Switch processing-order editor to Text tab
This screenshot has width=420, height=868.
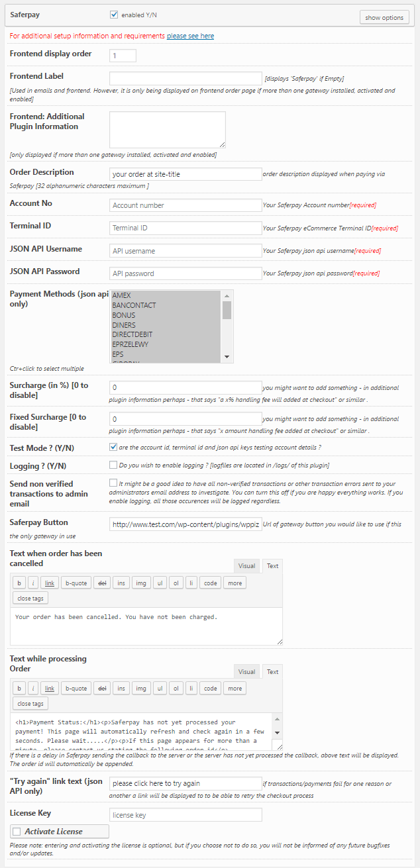pyautogui.click(x=273, y=671)
